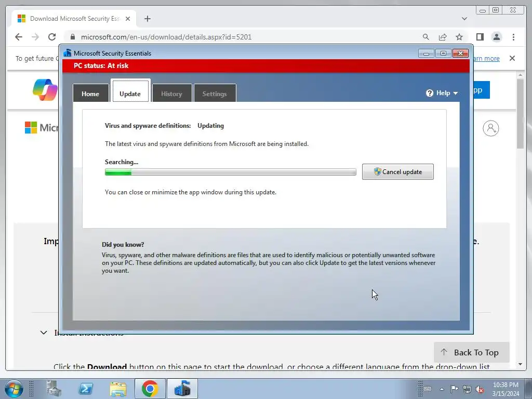Click the network tray icon
Image resolution: width=532 pixels, height=399 pixels.
pyautogui.click(x=467, y=389)
